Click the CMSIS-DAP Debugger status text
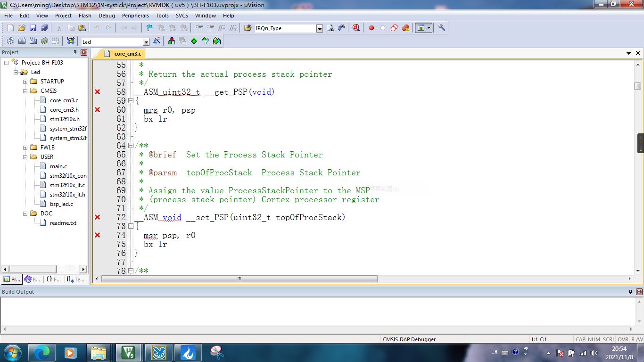The height and width of the screenshot is (362, 644). pos(409,339)
